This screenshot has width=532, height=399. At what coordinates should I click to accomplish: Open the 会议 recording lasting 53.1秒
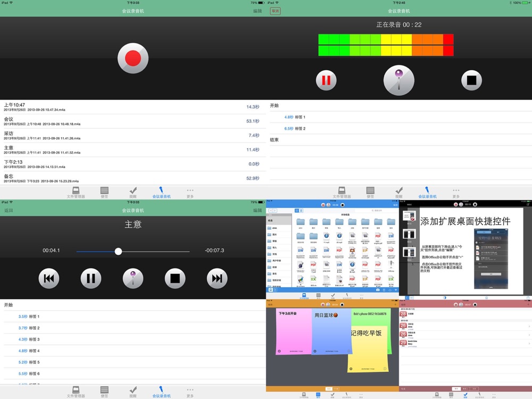(132, 121)
